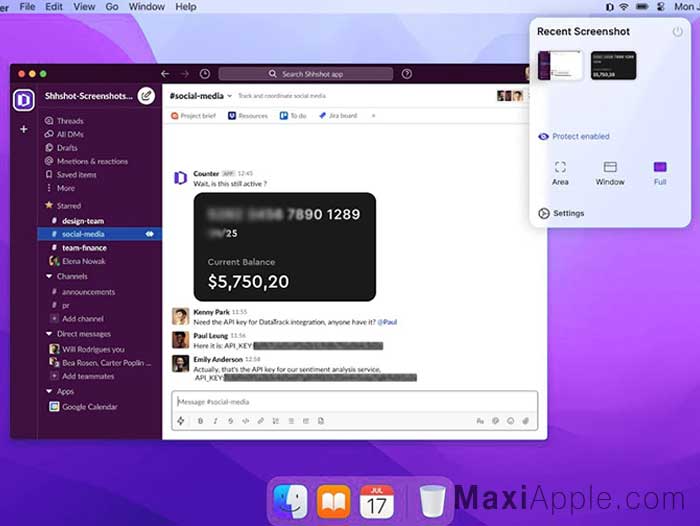Click the back navigation arrow in Slack
This screenshot has width=700, height=526.
pyautogui.click(x=165, y=74)
